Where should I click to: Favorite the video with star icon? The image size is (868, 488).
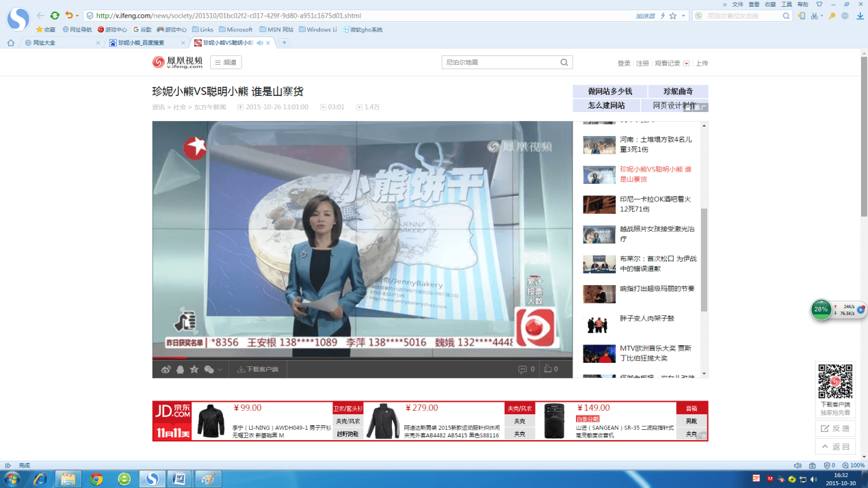194,370
